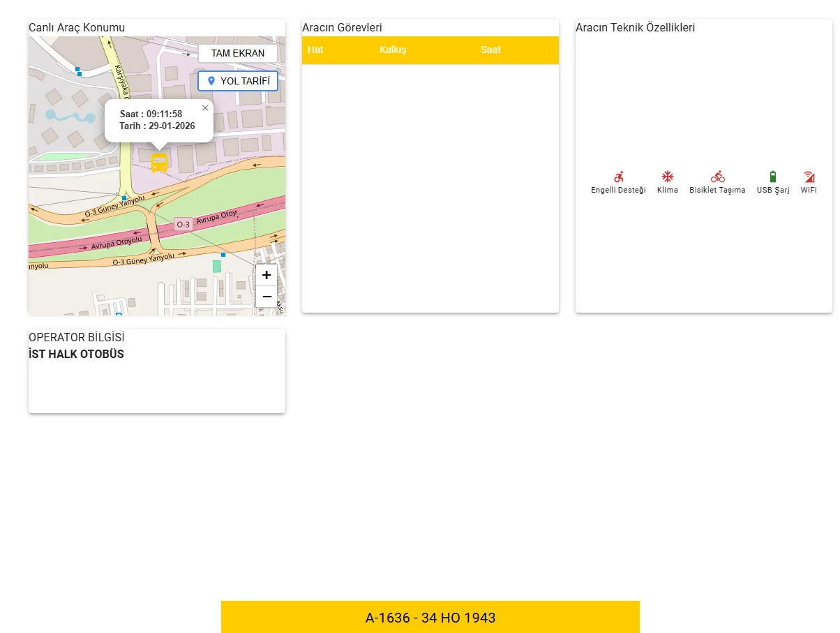Click the Bisiklet Taşıma bicycle icon
Image resolution: width=840 pixels, height=633 pixels.
click(x=717, y=177)
